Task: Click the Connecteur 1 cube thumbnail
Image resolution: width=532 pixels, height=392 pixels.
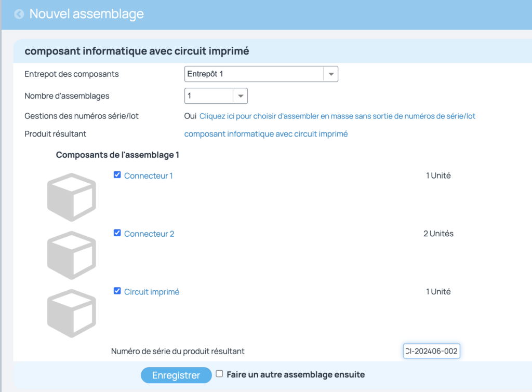Action: [x=72, y=197]
